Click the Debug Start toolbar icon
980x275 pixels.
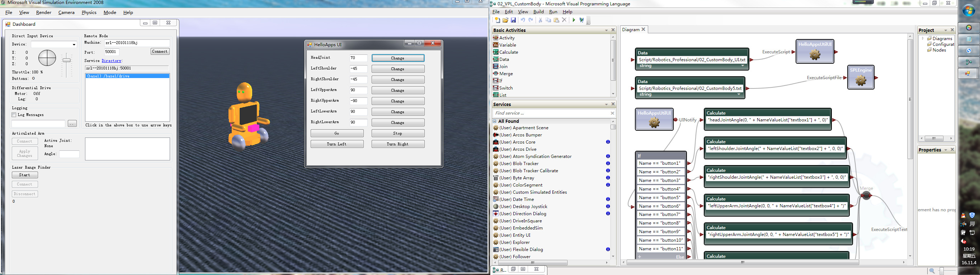point(582,20)
